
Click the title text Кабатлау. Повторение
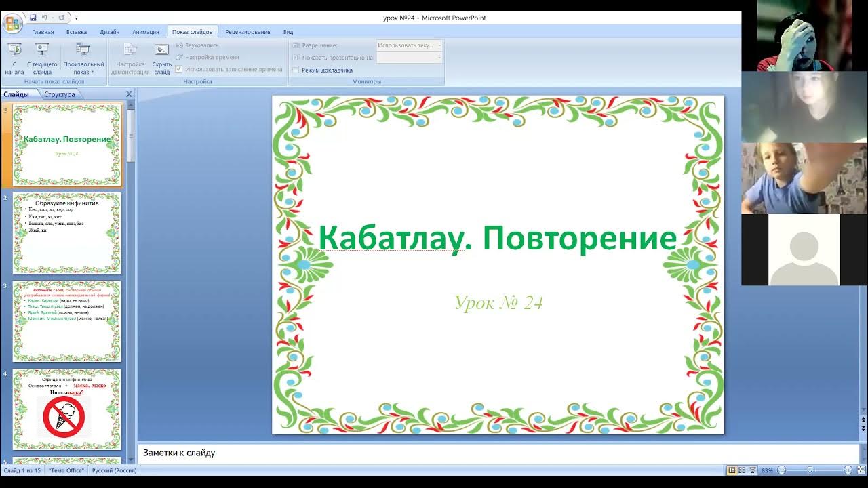(x=498, y=239)
